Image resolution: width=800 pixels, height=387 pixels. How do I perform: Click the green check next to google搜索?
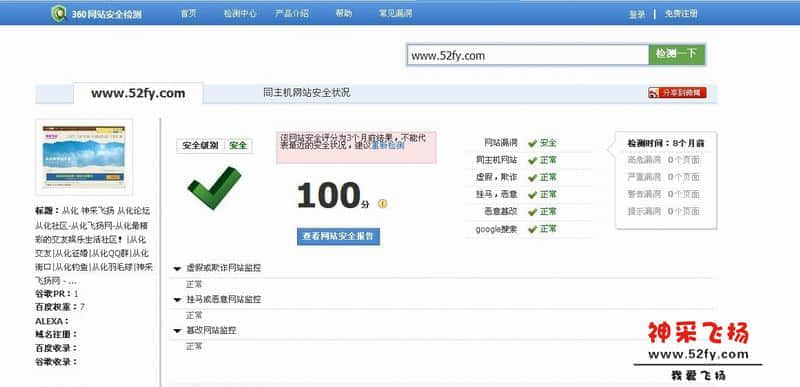(533, 229)
